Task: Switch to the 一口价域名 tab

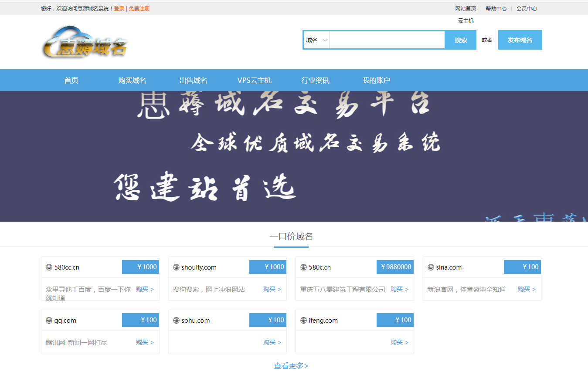Action: pos(291,236)
